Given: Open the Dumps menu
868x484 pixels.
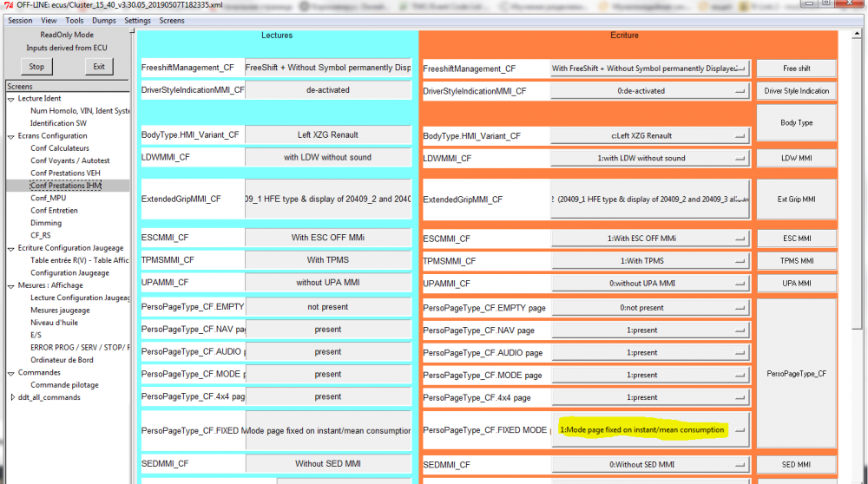Looking at the screenshot, I should pyautogui.click(x=104, y=21).
